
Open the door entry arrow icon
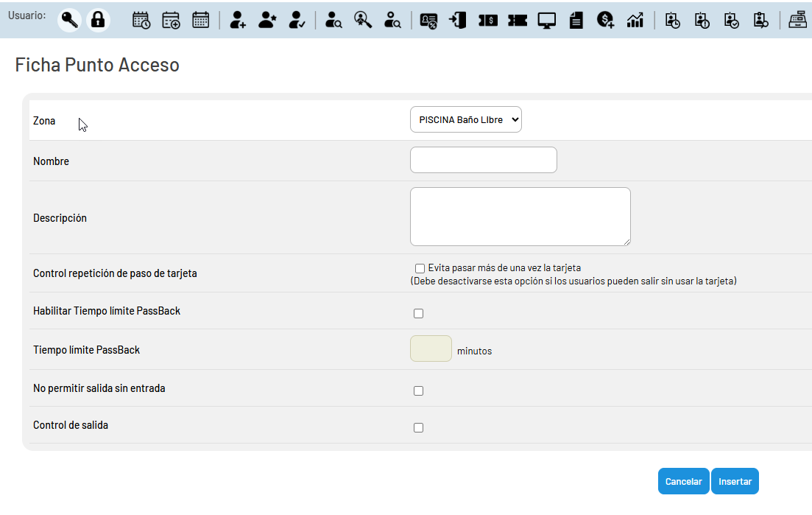coord(458,20)
